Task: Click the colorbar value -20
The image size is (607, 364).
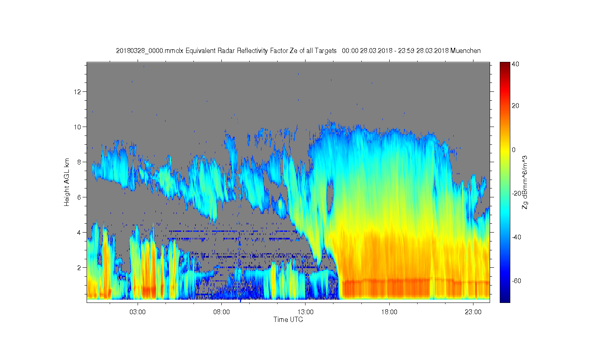Action: coord(516,193)
